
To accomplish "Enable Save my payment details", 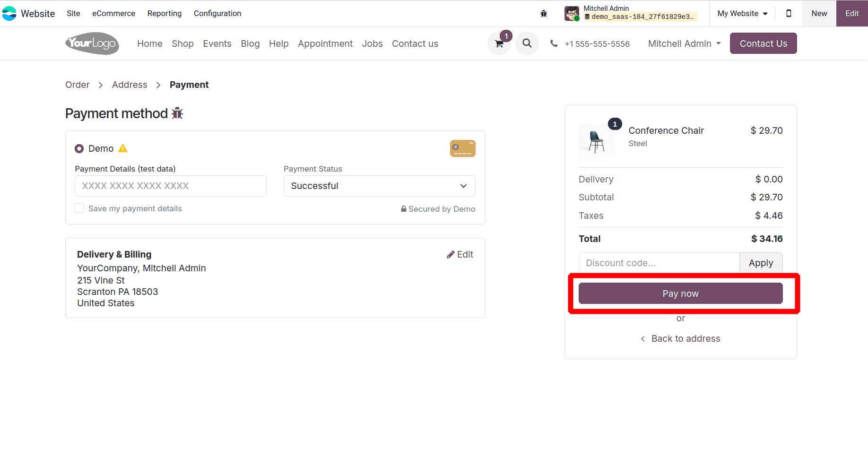I will click(x=79, y=208).
